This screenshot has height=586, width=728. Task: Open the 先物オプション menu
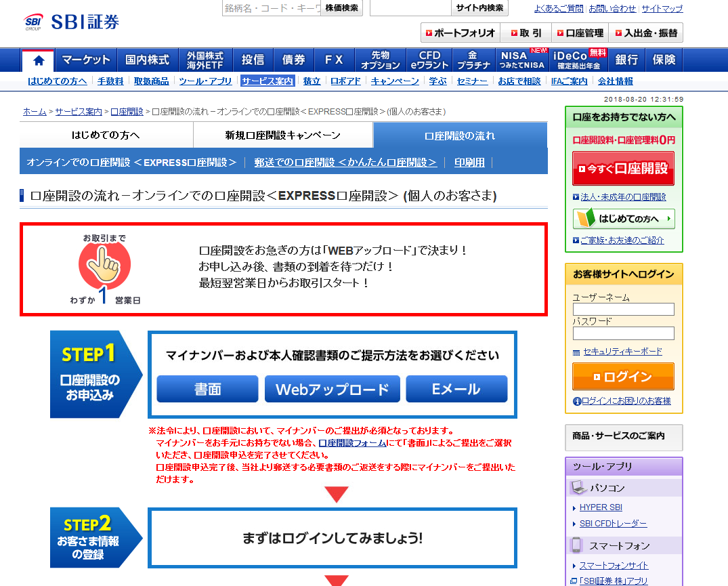(380, 60)
